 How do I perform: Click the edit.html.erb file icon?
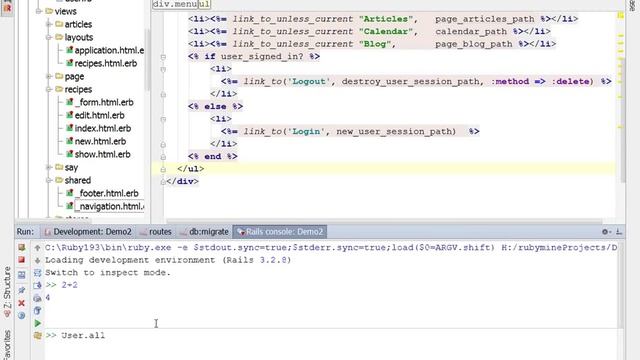(69, 115)
